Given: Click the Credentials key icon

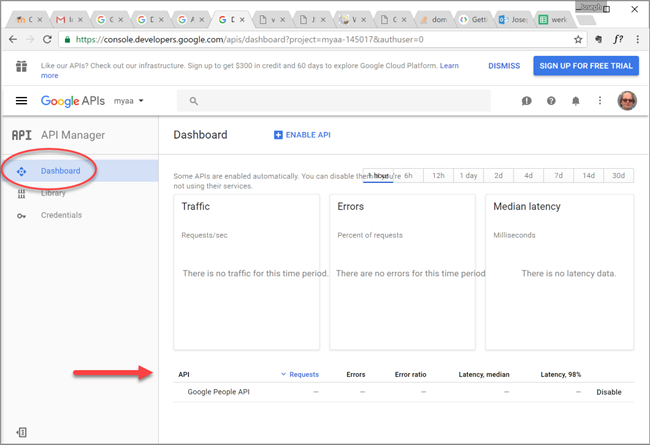Looking at the screenshot, I should point(21,216).
